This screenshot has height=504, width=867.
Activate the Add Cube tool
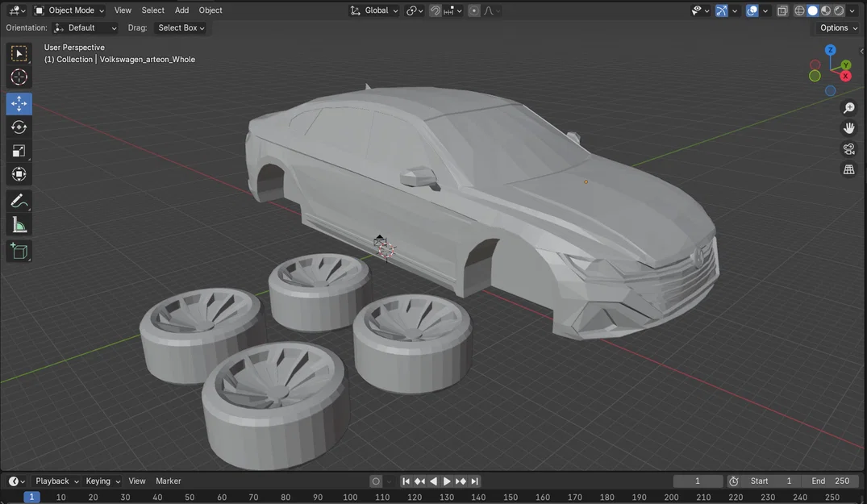pyautogui.click(x=19, y=251)
